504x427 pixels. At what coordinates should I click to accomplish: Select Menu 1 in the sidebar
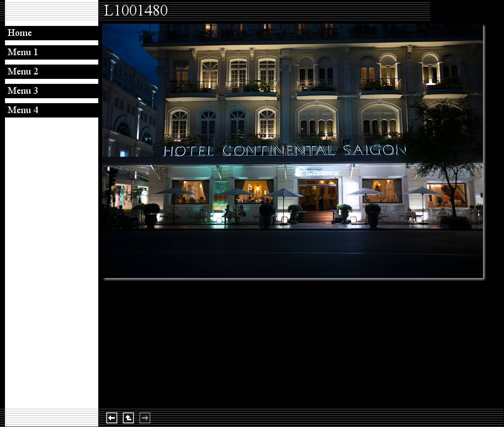coord(23,52)
